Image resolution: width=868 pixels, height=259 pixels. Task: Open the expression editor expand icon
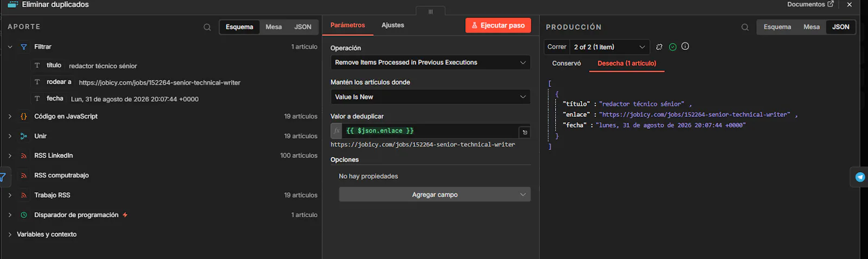coord(525,132)
